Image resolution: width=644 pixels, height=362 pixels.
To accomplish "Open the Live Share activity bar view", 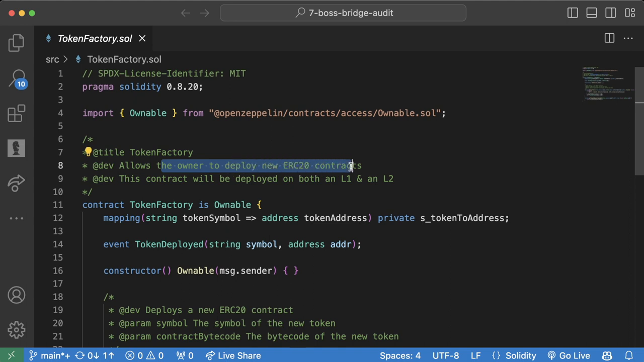I will pyautogui.click(x=16, y=183).
